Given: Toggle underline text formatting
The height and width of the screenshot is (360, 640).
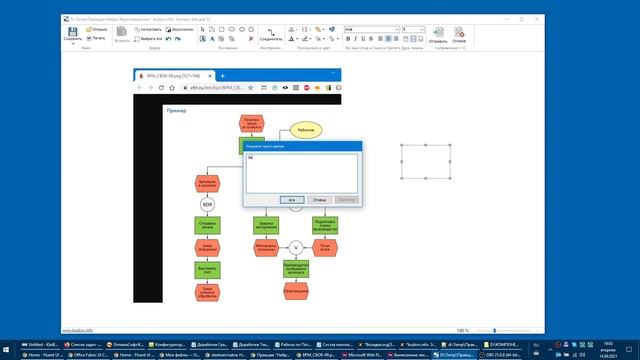Looking at the screenshot, I should click(x=363, y=39).
